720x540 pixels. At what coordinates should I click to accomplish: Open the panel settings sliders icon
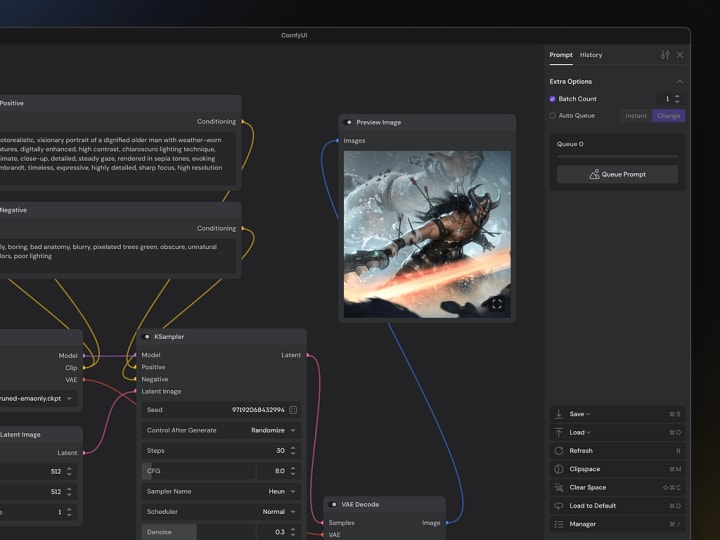pyautogui.click(x=665, y=55)
